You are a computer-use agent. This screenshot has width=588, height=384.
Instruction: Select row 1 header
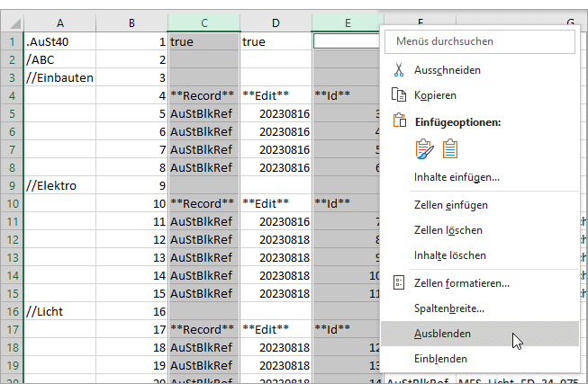(x=12, y=41)
